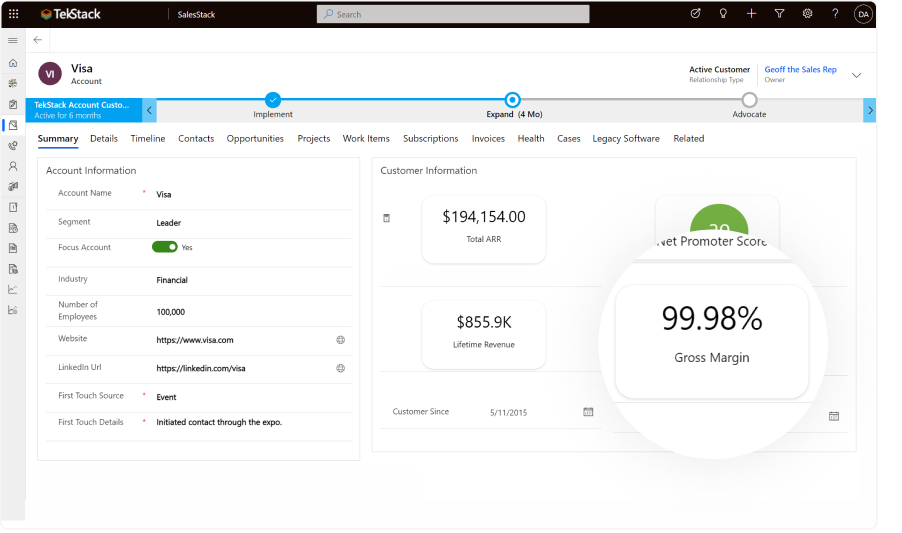Screen dimensions: 902x533
Task: Toggle the Focus Account switch
Action: coord(165,247)
